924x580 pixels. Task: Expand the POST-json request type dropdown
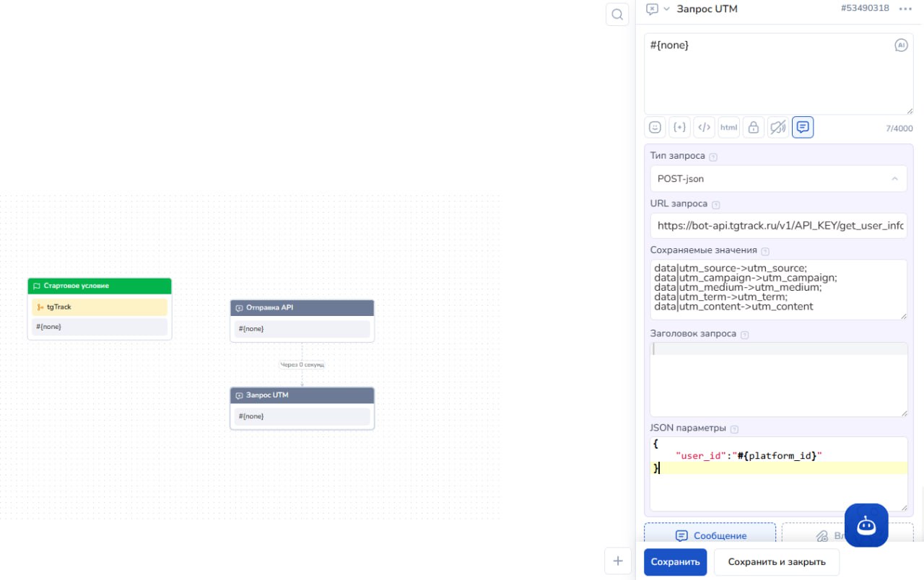pyautogui.click(x=778, y=179)
